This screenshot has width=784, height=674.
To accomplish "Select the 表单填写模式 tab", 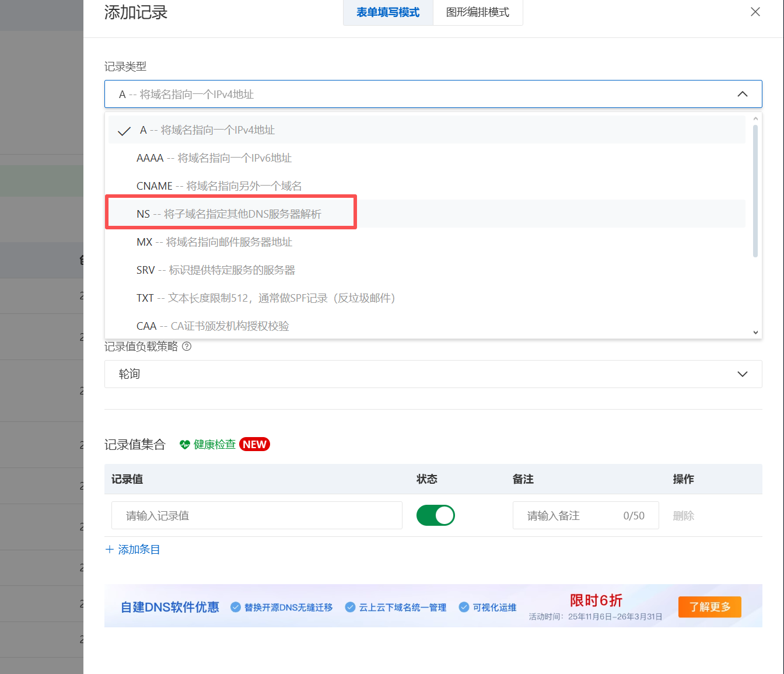I will click(x=387, y=12).
